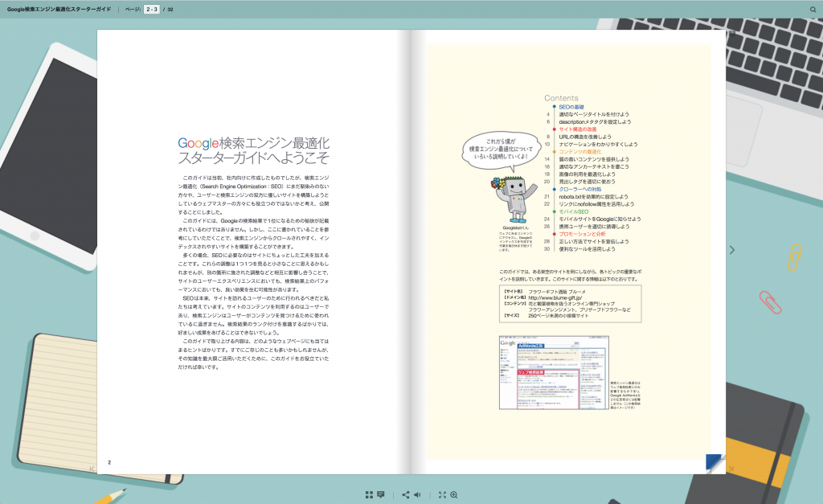Screen dimensions: 823x504
Task: Select 'モバイルSEO' contents section
Action: click(574, 211)
